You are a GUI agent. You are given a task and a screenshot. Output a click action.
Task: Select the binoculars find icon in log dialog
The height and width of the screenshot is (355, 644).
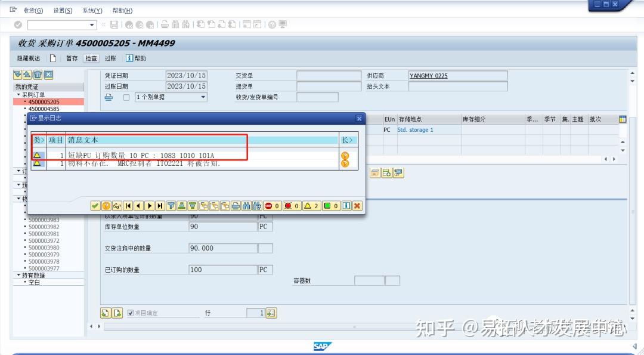(x=246, y=206)
